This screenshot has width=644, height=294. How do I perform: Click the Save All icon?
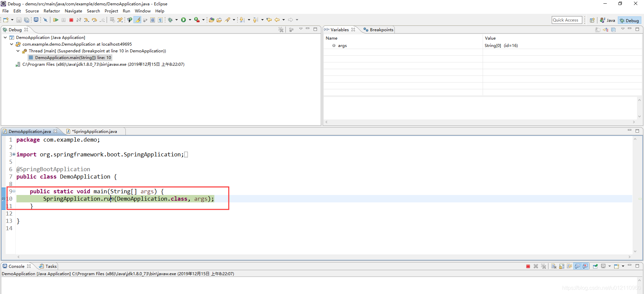coord(26,20)
